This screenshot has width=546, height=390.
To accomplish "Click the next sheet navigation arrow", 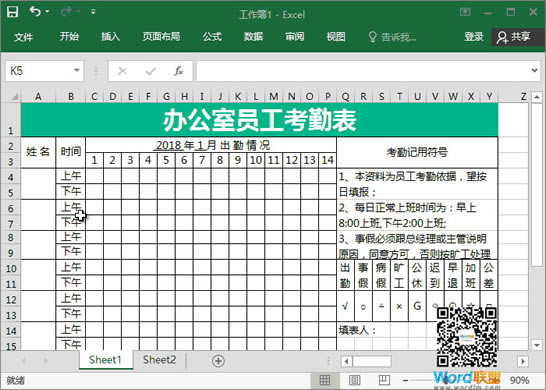I will pos(45,361).
